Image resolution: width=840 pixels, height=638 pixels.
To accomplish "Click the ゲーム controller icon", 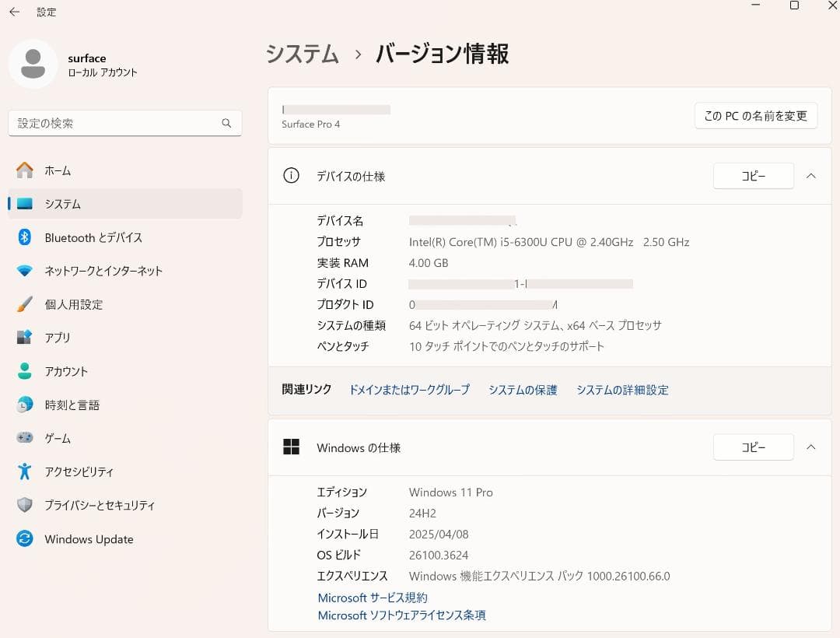I will click(x=25, y=438).
